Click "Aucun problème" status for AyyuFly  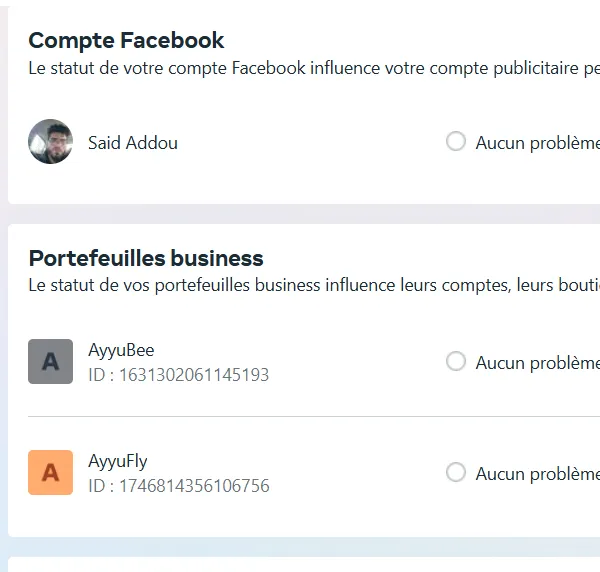coord(537,474)
